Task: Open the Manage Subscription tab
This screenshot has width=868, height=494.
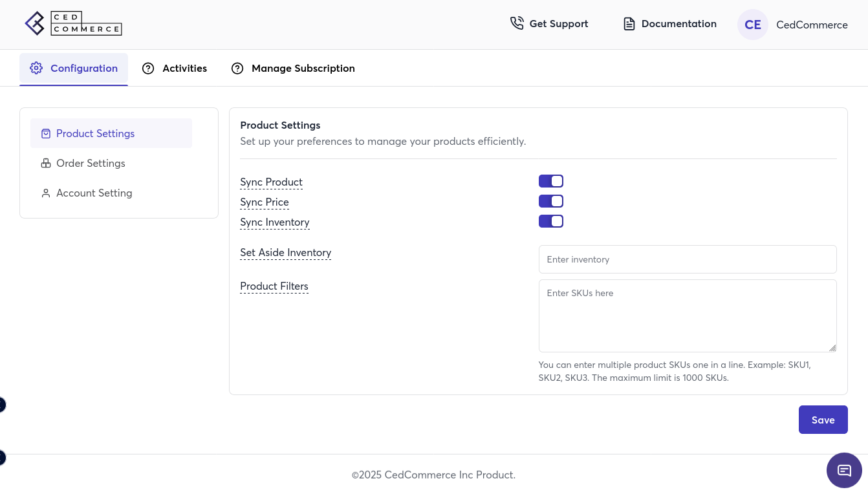Action: (x=303, y=69)
